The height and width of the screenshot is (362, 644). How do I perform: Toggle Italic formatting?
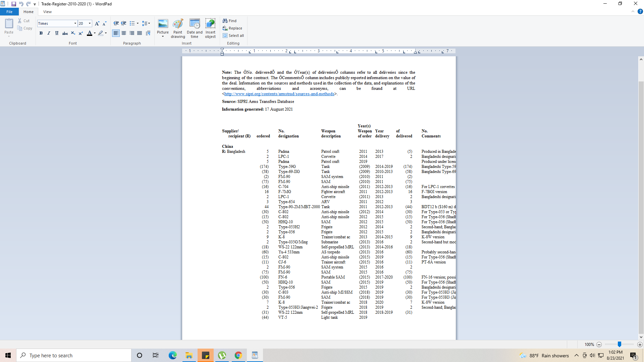(49, 33)
